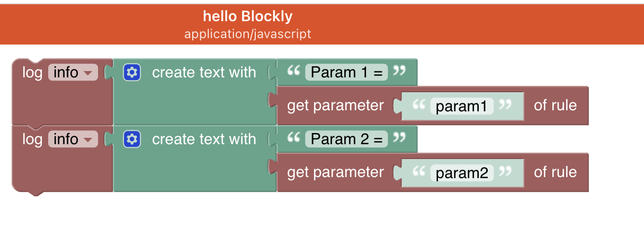Click the second "log" block label
Image resolution: width=644 pixels, height=229 pixels.
[x=32, y=139]
